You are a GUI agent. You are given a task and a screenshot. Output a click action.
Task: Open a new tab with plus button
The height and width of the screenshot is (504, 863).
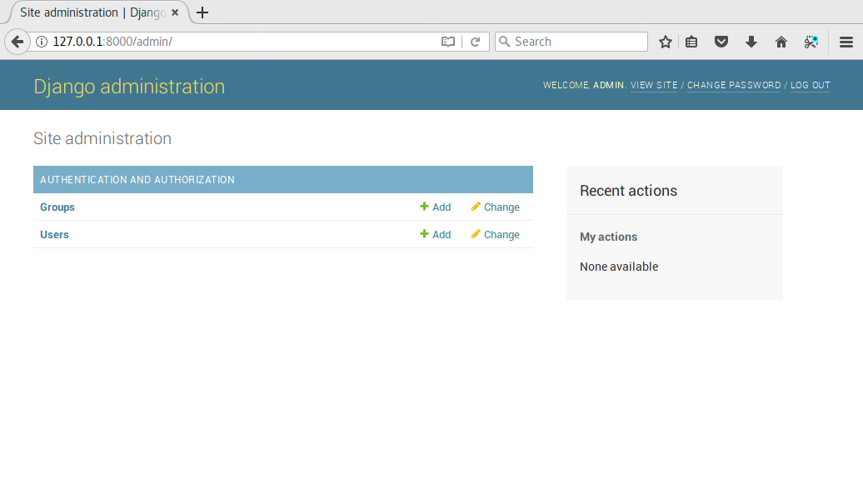(x=202, y=12)
